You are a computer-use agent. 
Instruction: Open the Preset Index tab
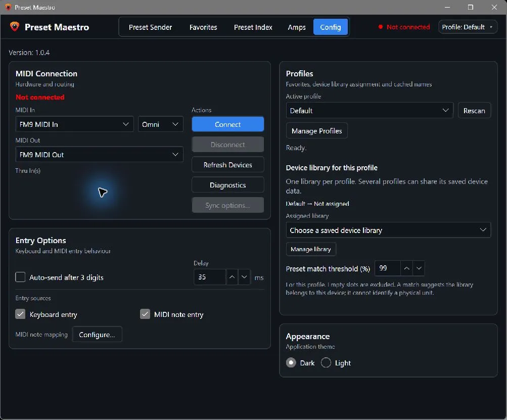(x=253, y=27)
